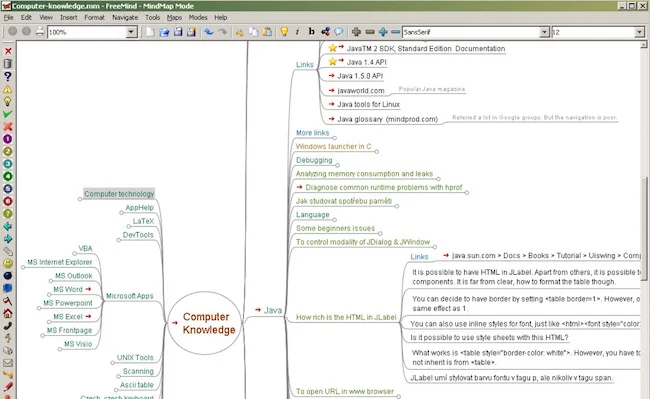Add the green check mark icon

tap(7, 114)
